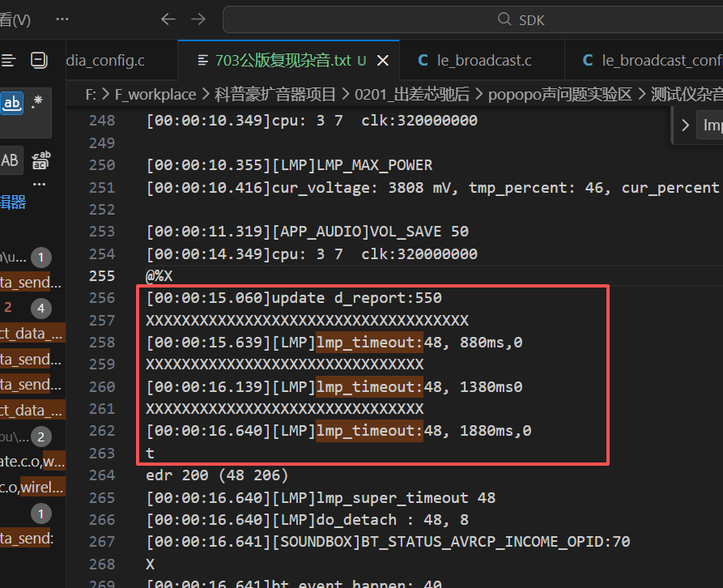The height and width of the screenshot is (588, 723).
Task: Toggle Preserve Case option
Action: click(11, 160)
